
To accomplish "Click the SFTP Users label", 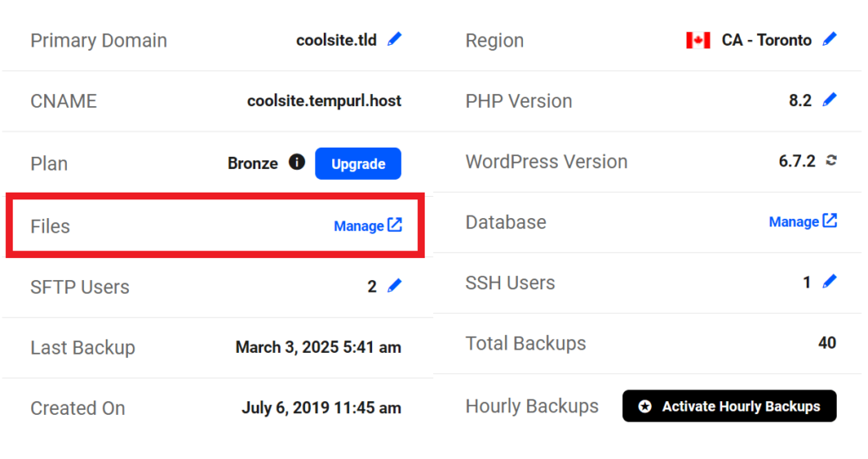I will pos(80,287).
